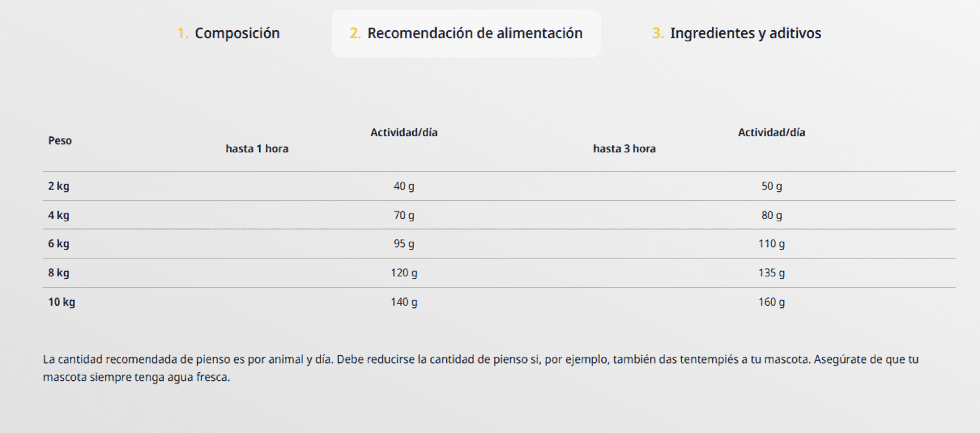Image resolution: width=980 pixels, height=433 pixels.
Task: Select the 135 g table cell
Action: click(x=771, y=273)
